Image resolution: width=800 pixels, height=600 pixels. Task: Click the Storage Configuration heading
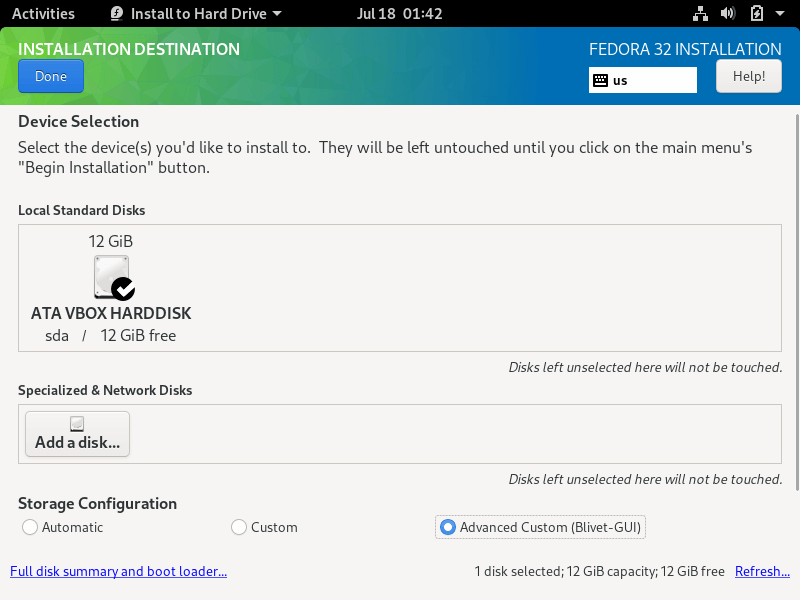pos(97,504)
